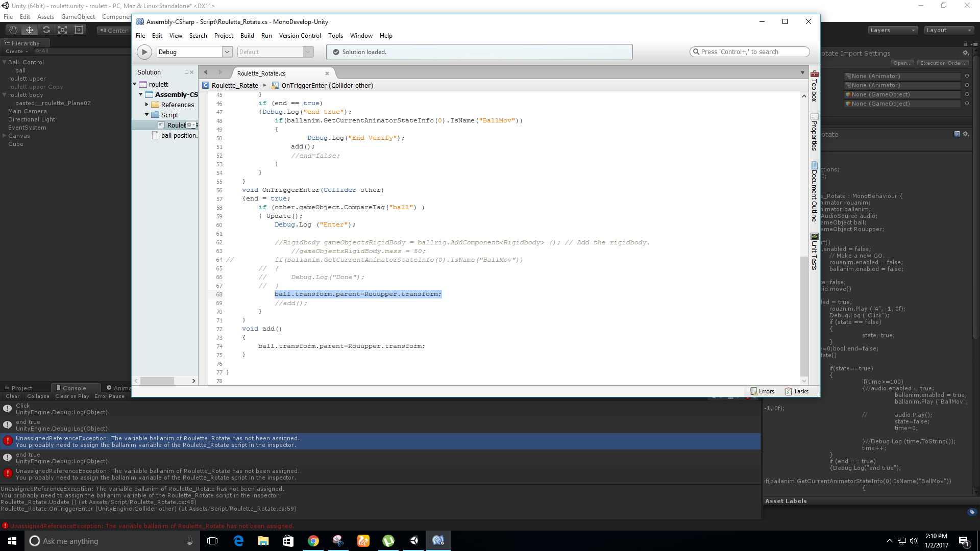Open the MonoDevelop Build menu

coord(247,36)
